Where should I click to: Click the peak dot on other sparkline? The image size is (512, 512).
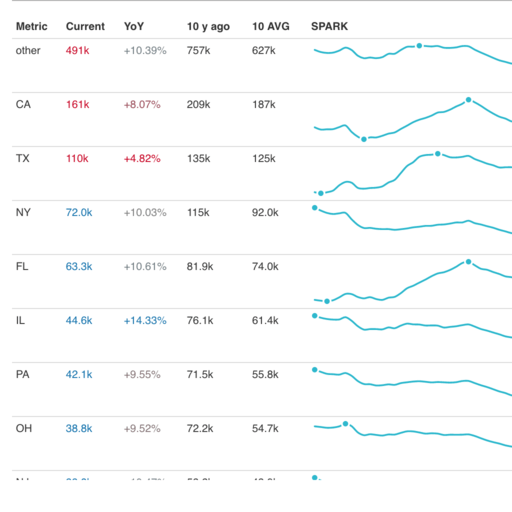(419, 46)
